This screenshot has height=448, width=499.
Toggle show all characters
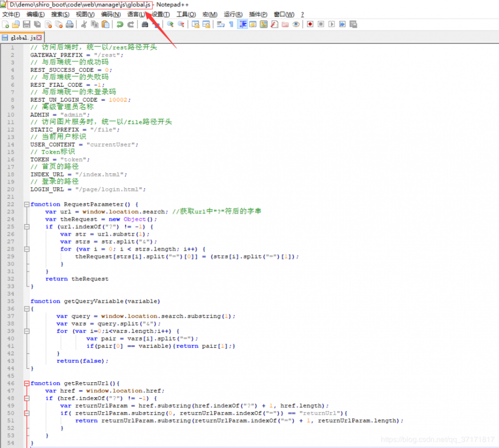[x=231, y=23]
